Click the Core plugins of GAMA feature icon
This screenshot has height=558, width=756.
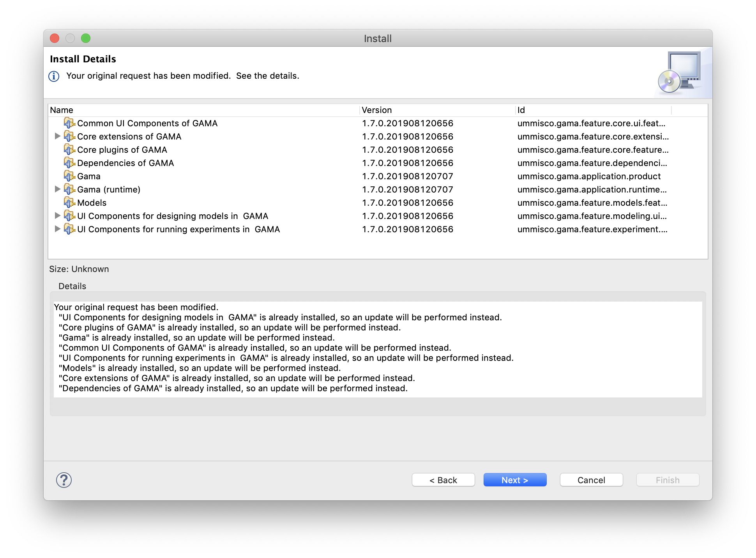coord(69,150)
